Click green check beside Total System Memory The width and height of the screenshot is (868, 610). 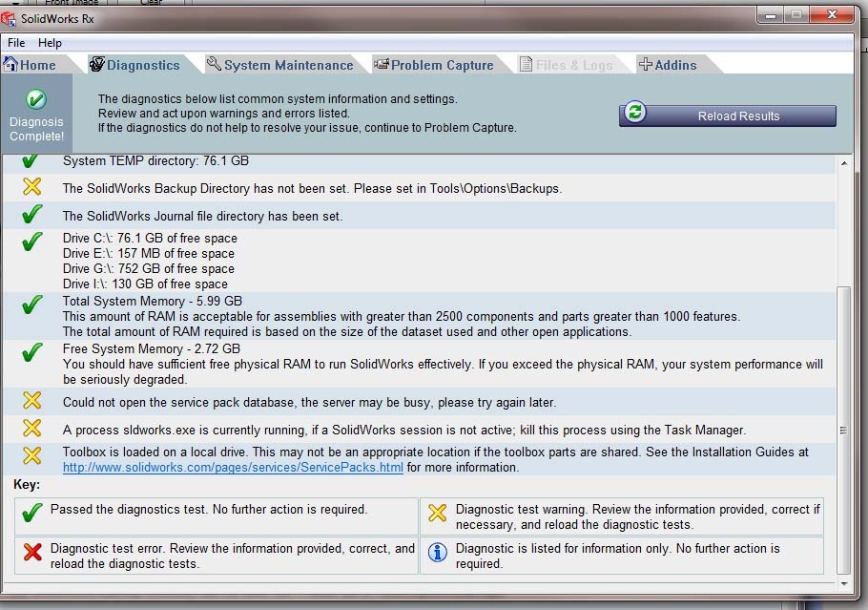[x=32, y=305]
